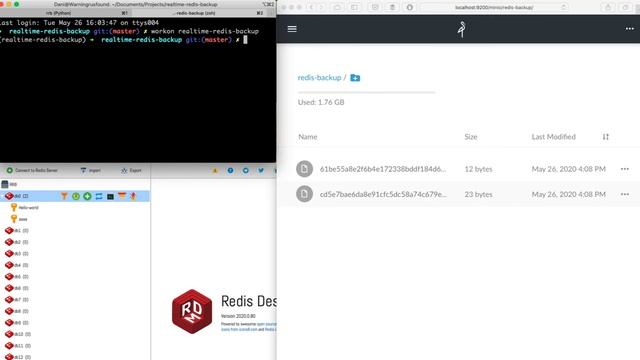This screenshot has width=640, height=360.
Task: Expand the db10 database
Action: 18,334
